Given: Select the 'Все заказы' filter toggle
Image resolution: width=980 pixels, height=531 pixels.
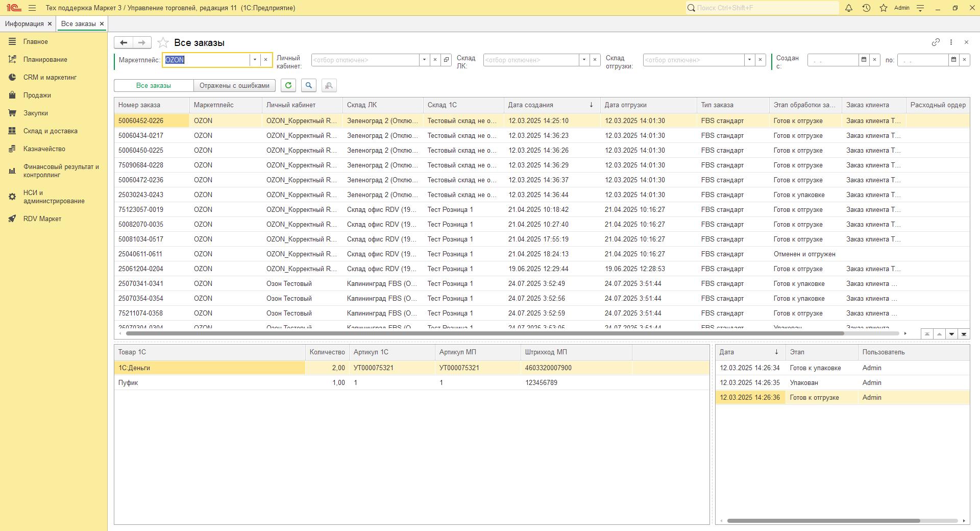Looking at the screenshot, I should (x=154, y=86).
